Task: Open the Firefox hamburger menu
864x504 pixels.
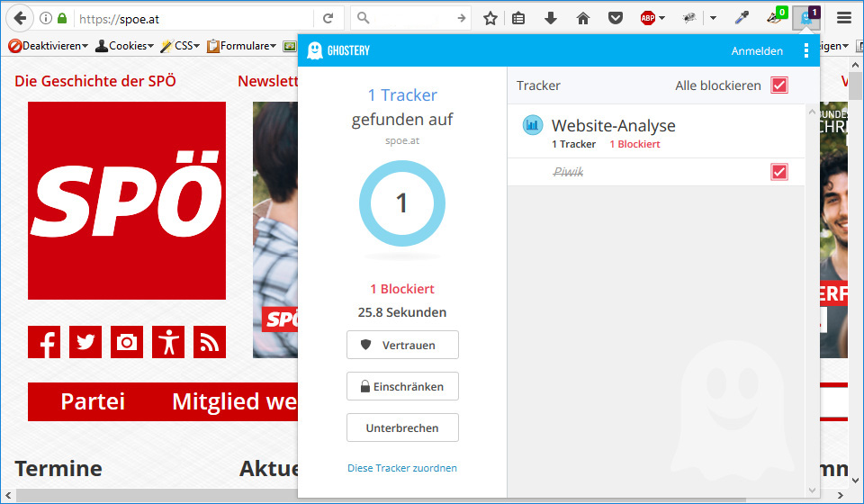Action: click(x=844, y=18)
